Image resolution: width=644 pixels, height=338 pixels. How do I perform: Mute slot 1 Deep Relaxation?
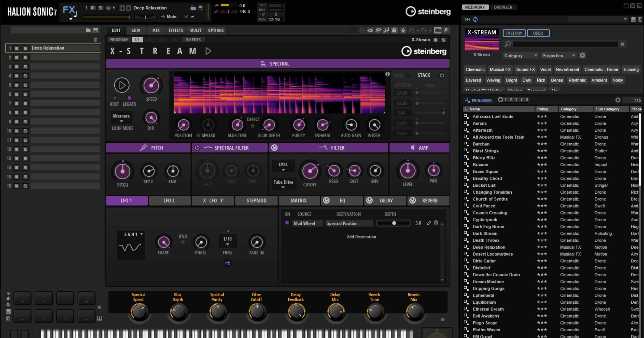[17, 48]
